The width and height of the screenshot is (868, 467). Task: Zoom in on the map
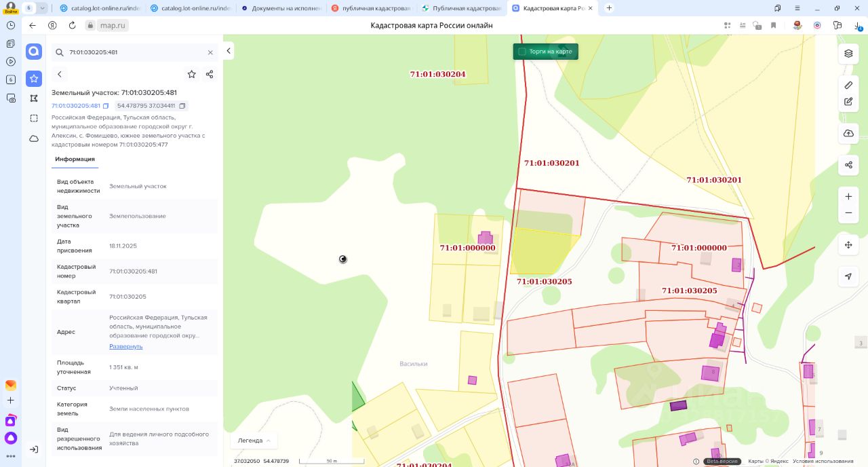[848, 196]
